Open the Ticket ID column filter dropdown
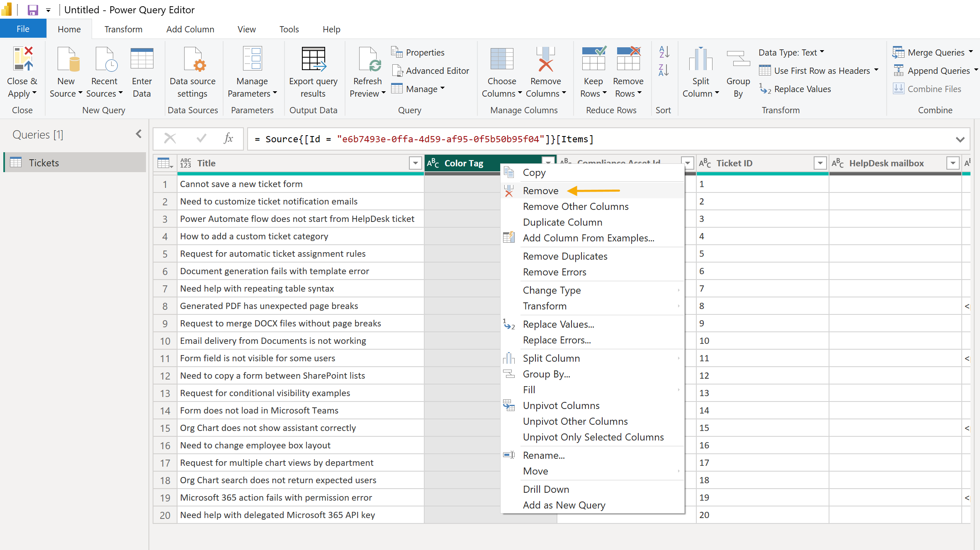The image size is (980, 550). (820, 163)
